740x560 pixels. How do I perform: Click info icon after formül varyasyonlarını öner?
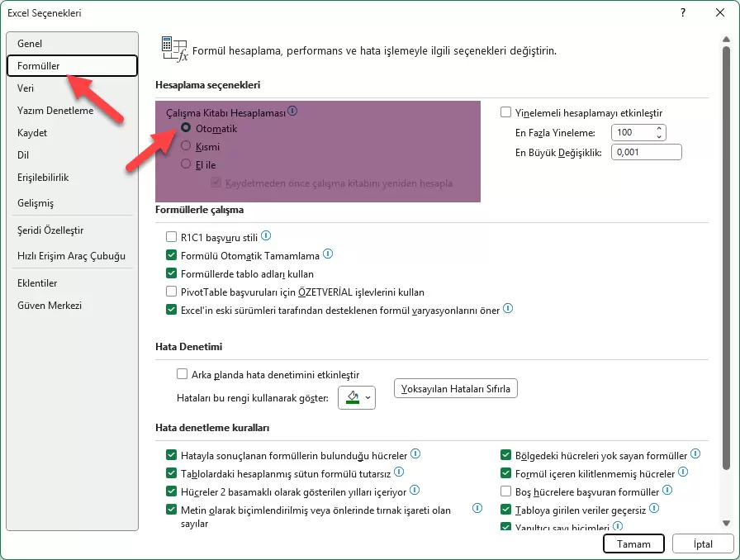(x=508, y=308)
